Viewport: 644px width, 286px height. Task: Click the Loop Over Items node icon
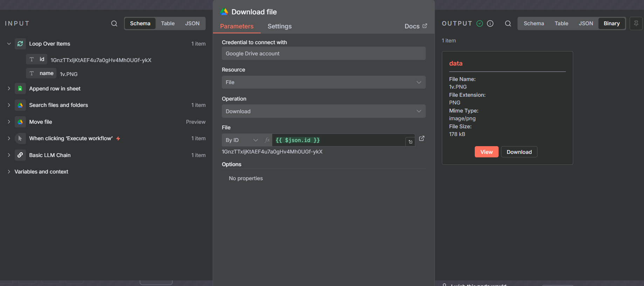pyautogui.click(x=20, y=44)
